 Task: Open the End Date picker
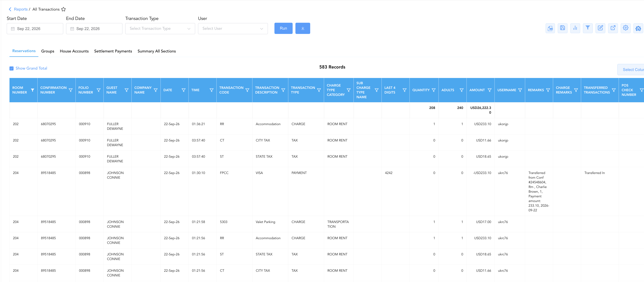[94, 28]
